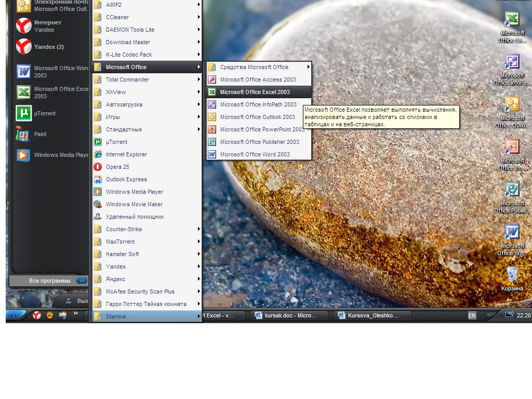
Task: Expand the Total Commander folder arrow
Action: (199, 79)
